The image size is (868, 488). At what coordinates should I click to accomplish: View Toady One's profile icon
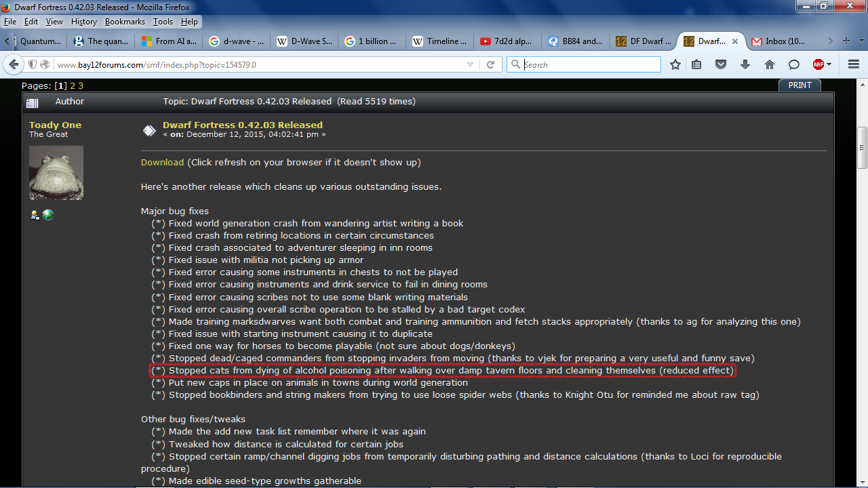35,215
